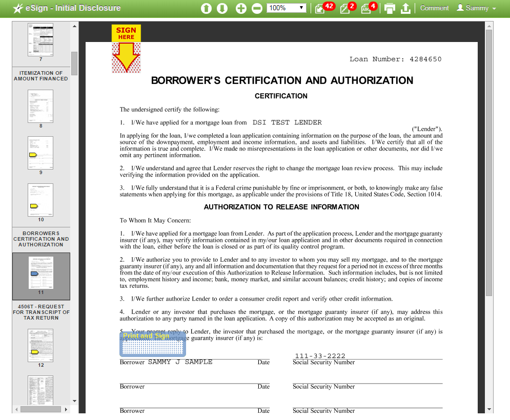Select page 8 thumbnail

click(40, 107)
